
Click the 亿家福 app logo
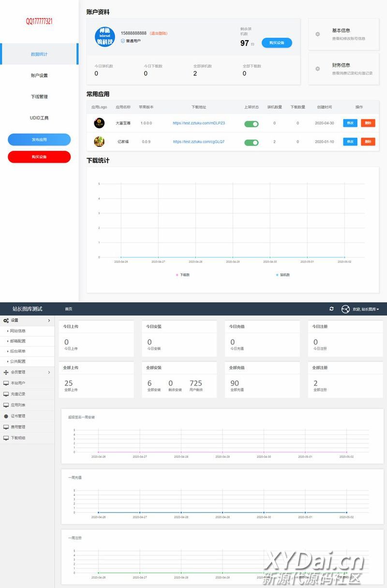pos(99,142)
